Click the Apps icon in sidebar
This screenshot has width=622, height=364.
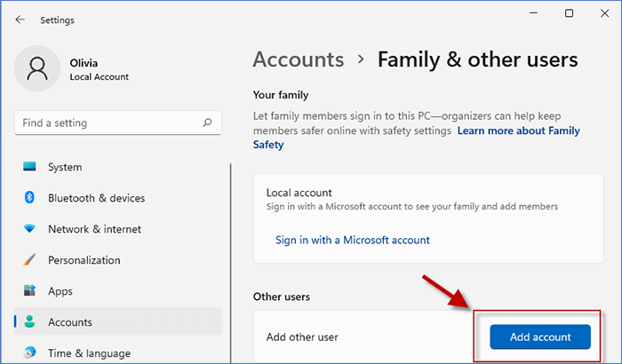point(30,291)
